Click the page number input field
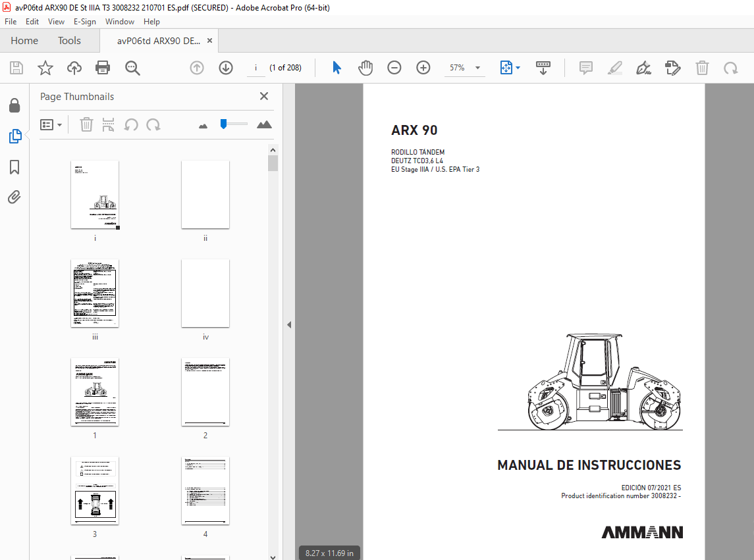Screen dimensions: 754x560 (256, 68)
